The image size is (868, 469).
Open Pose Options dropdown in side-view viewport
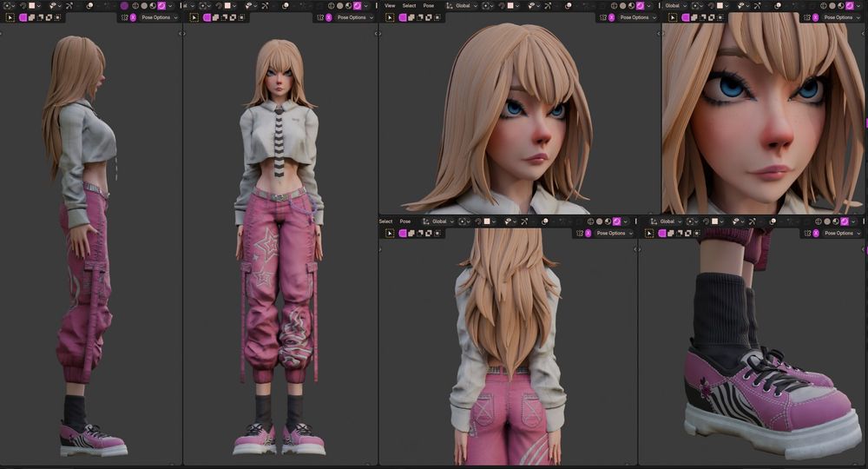coord(160,17)
